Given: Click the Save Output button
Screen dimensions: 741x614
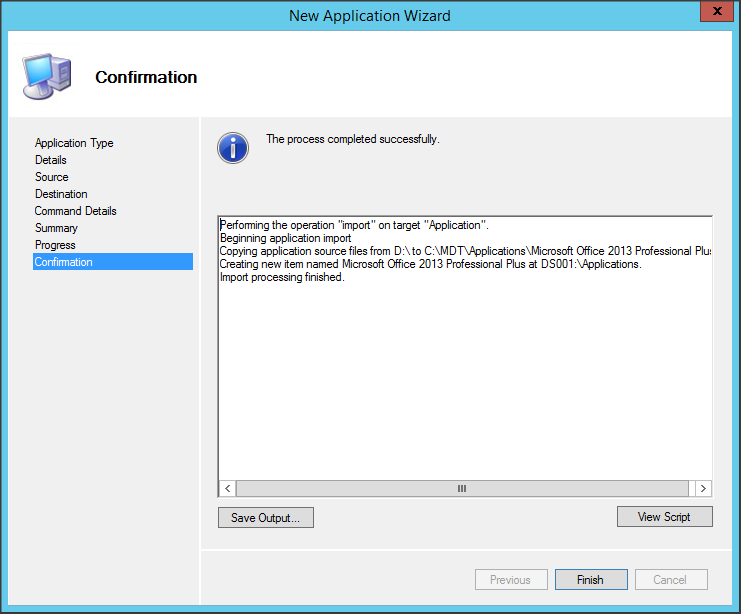Looking at the screenshot, I should [265, 518].
